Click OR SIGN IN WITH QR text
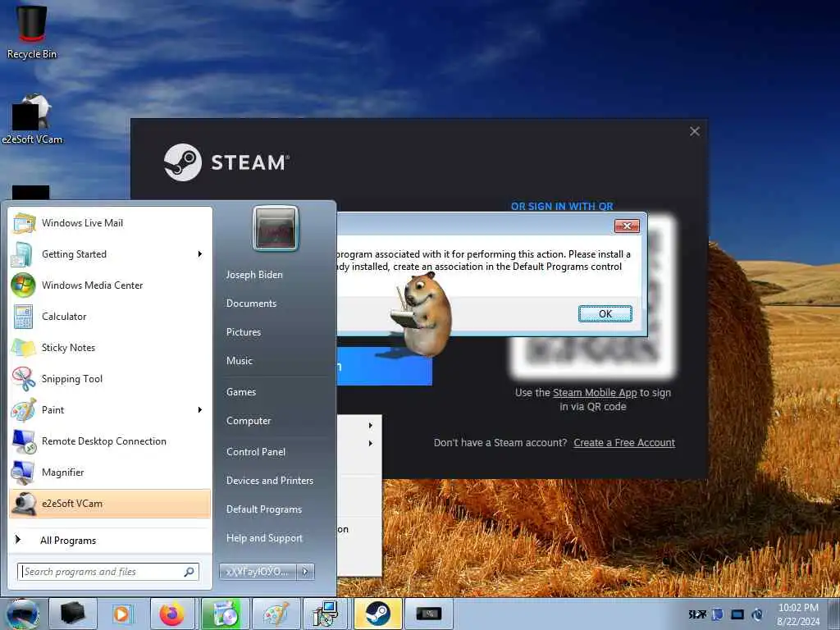 coord(562,206)
